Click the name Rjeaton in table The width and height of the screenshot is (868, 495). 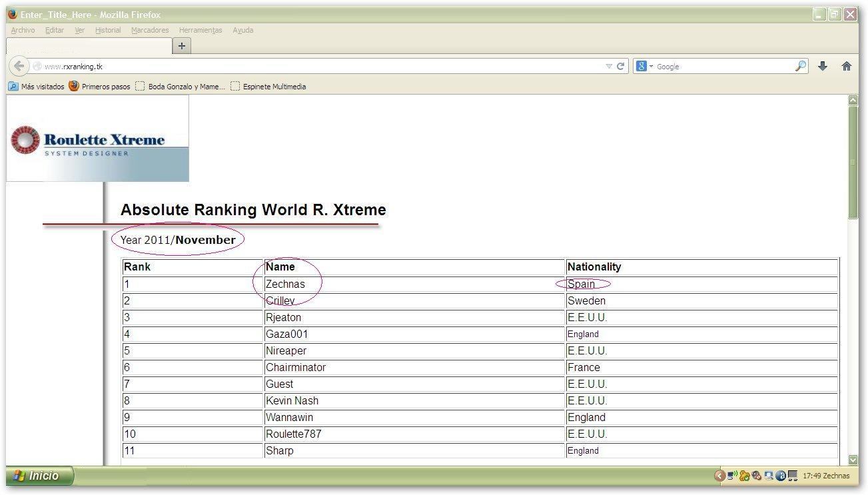point(283,317)
